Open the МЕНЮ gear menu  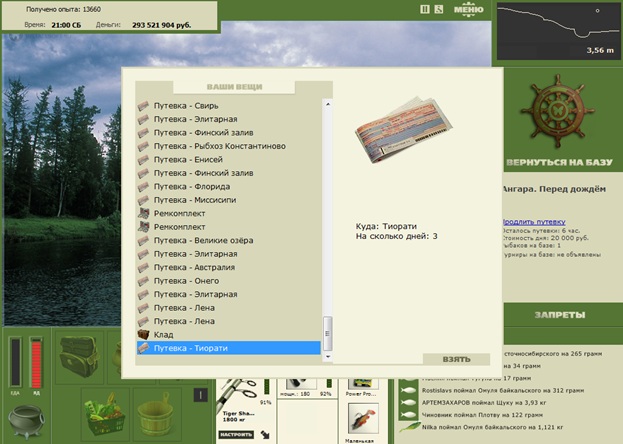click(x=469, y=10)
